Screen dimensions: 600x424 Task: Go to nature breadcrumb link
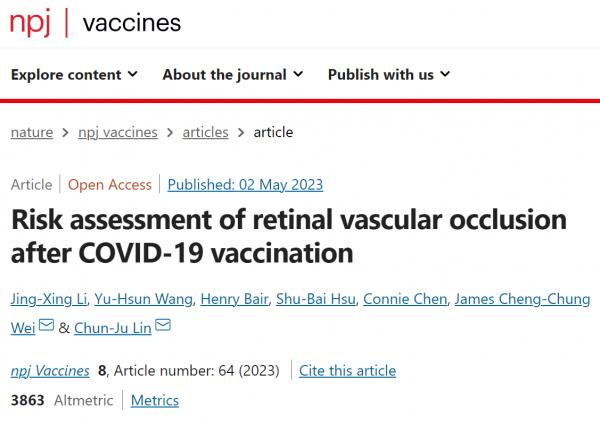(34, 132)
